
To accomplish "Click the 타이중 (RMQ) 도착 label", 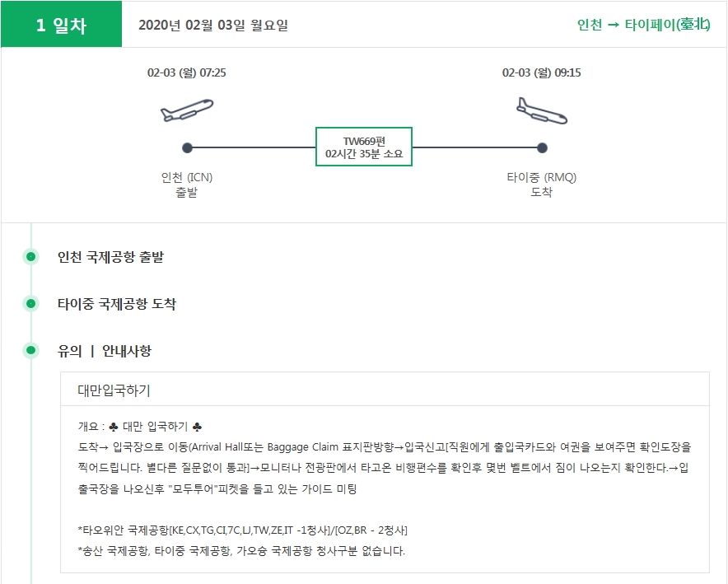I will click(542, 185).
